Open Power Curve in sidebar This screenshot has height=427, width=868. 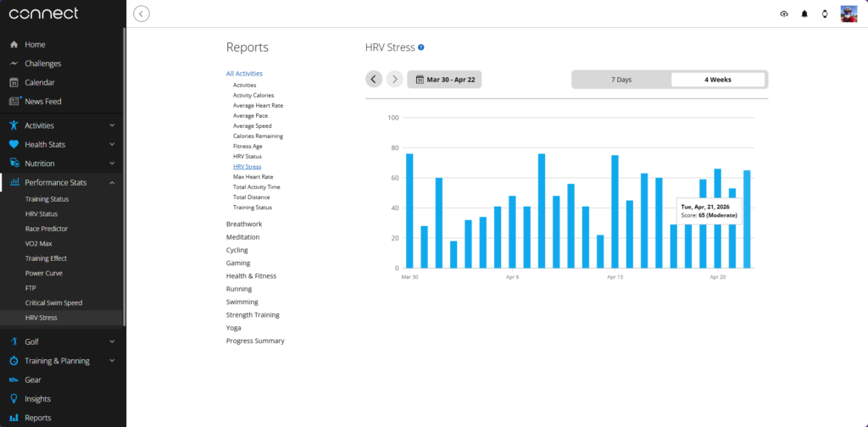tap(44, 274)
